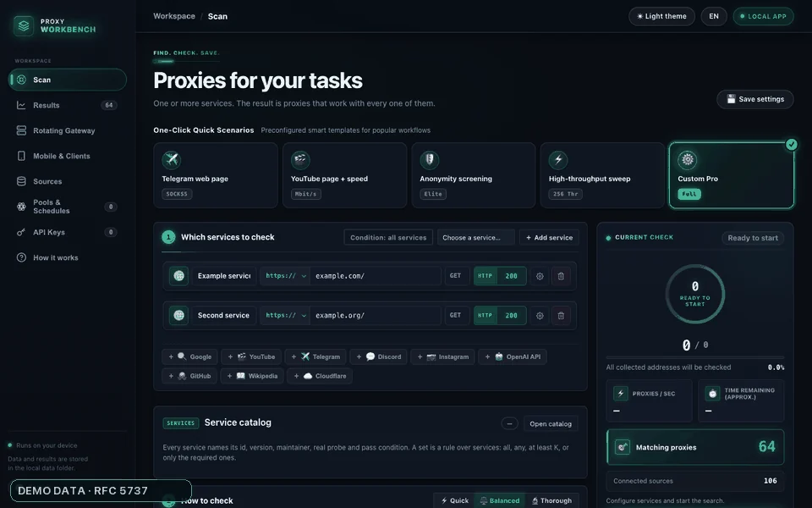Open the https:// dropdown for example.org
812x508 pixels.
285,315
